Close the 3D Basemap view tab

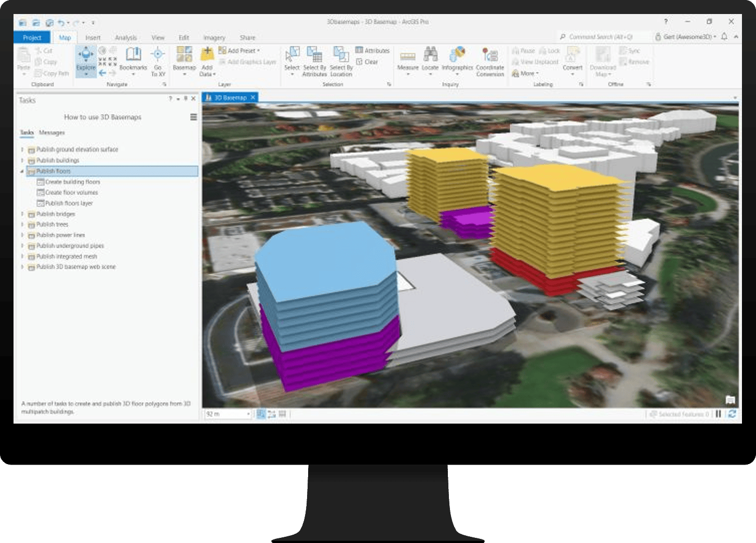point(253,98)
